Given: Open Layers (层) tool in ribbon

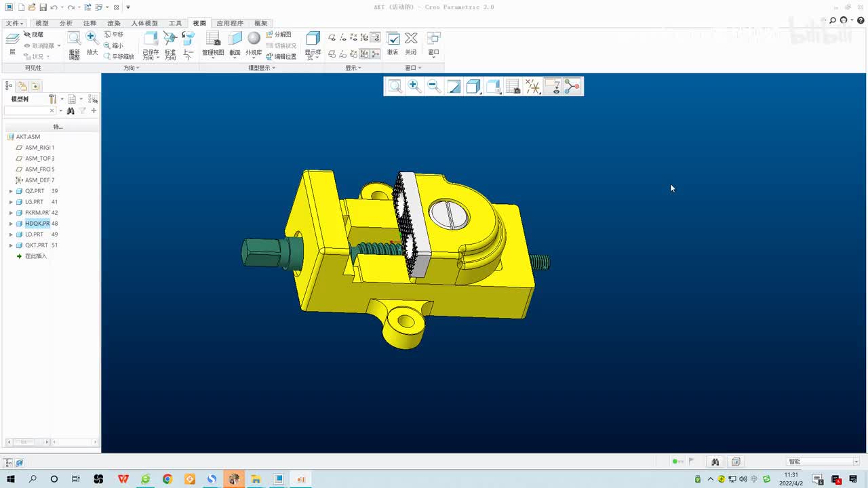Looking at the screenshot, I should click(12, 43).
